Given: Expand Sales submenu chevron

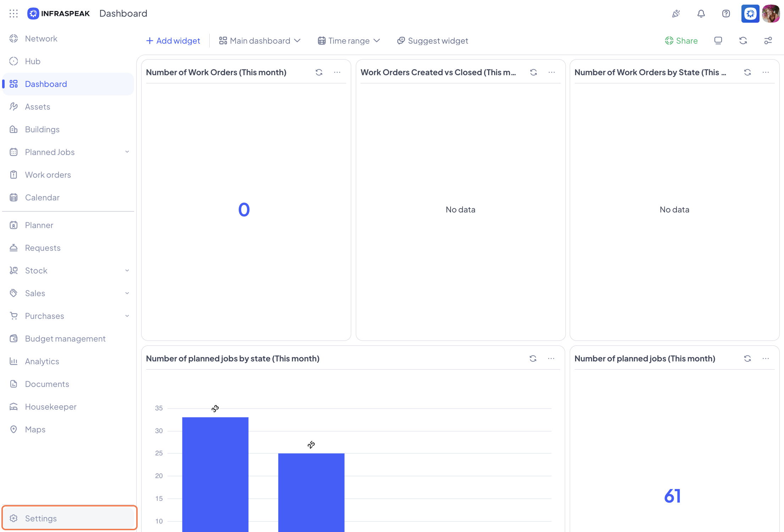Looking at the screenshot, I should (127, 293).
